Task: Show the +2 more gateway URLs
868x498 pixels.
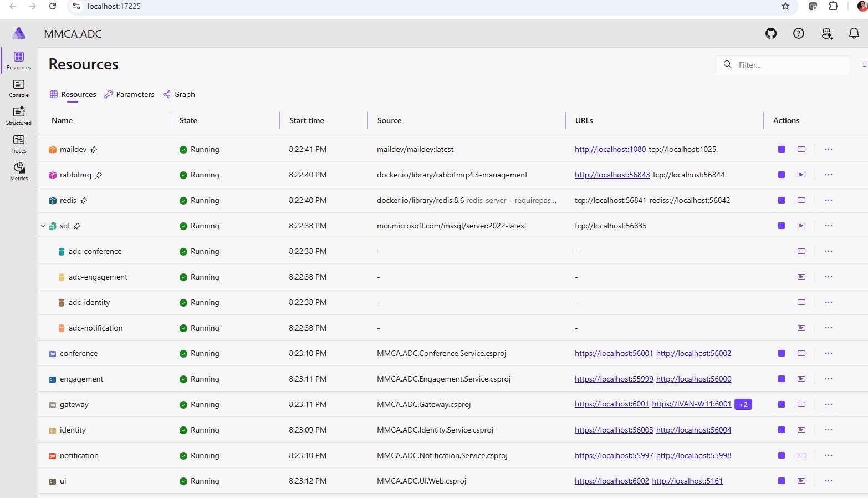Action: [743, 404]
